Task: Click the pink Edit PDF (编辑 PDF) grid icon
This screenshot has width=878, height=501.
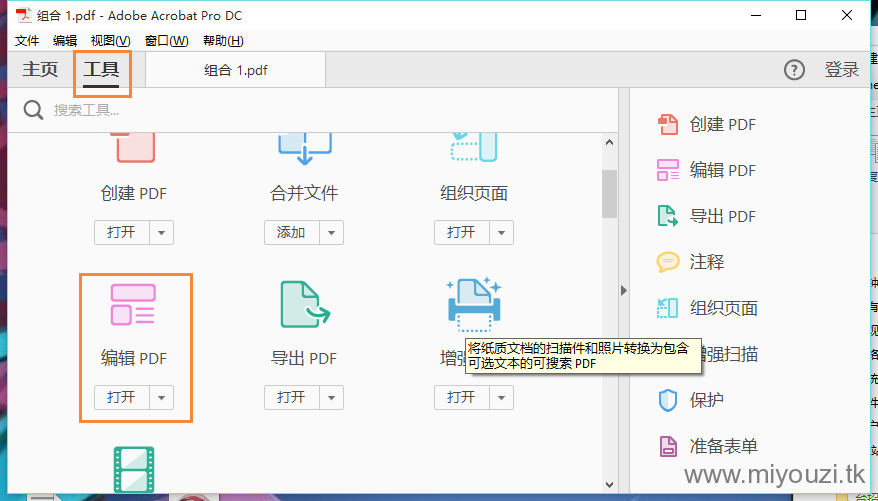Action: pyautogui.click(x=133, y=305)
